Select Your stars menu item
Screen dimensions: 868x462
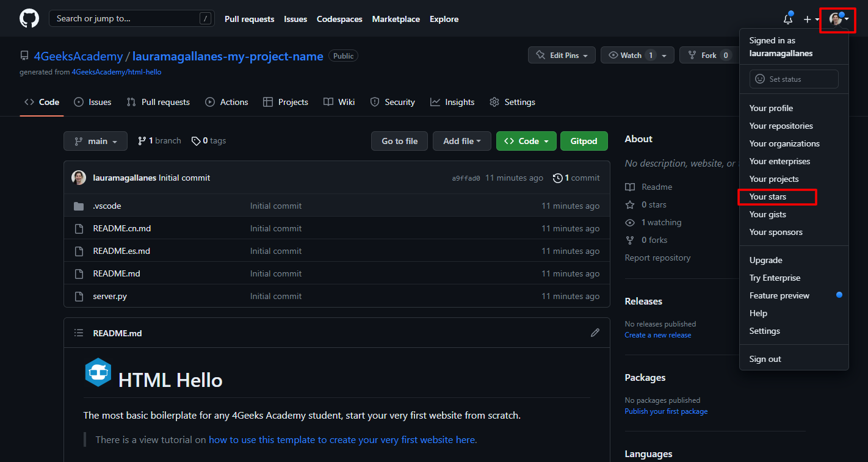click(x=794, y=197)
